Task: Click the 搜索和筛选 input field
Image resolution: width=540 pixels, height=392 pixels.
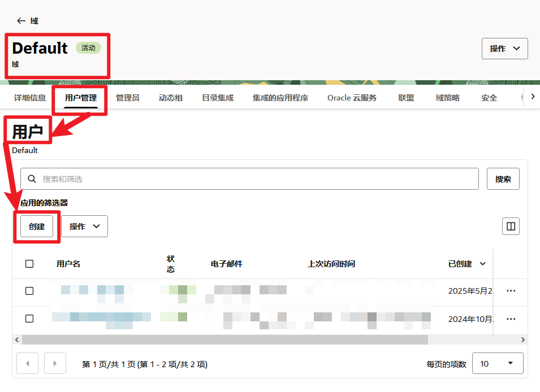Action: [250, 179]
